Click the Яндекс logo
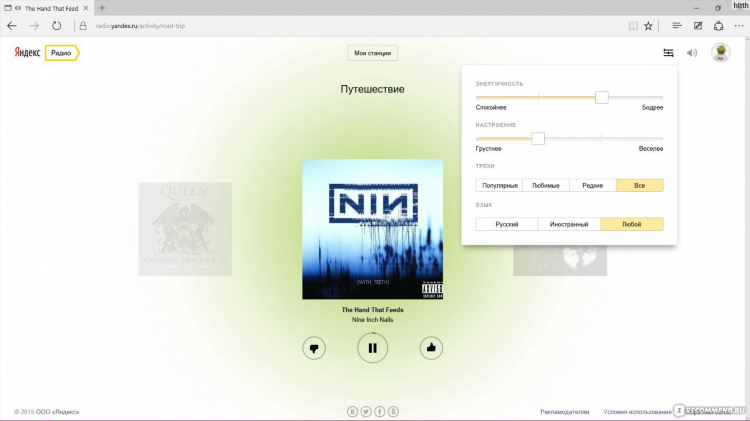This screenshot has height=421, width=750. pos(27,53)
